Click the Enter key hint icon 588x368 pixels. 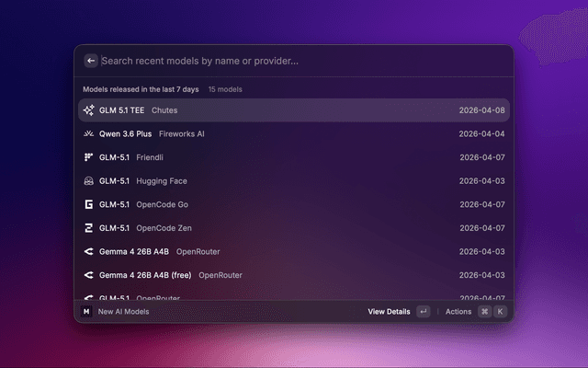click(423, 312)
